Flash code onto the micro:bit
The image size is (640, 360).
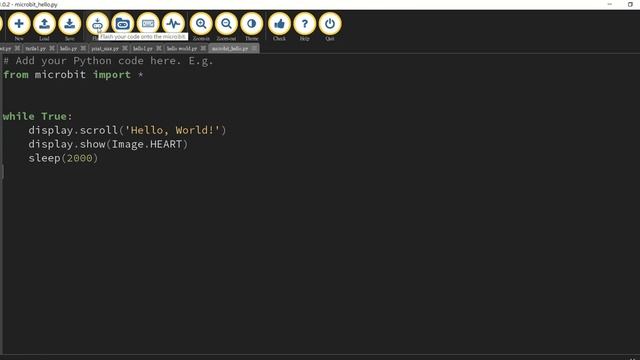(97, 24)
